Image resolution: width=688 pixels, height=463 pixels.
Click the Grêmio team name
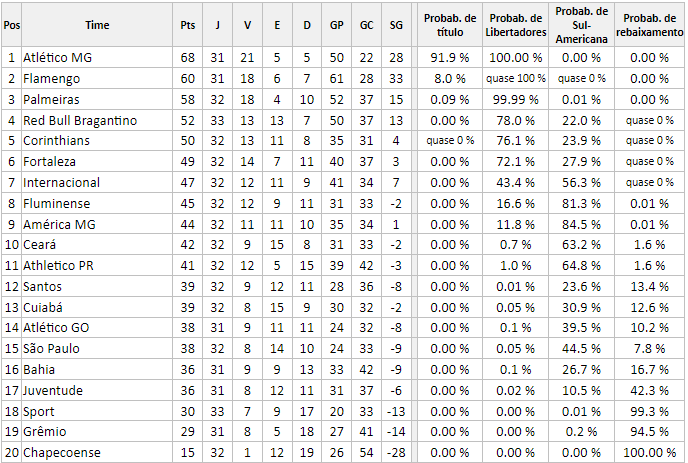pyautogui.click(x=44, y=432)
